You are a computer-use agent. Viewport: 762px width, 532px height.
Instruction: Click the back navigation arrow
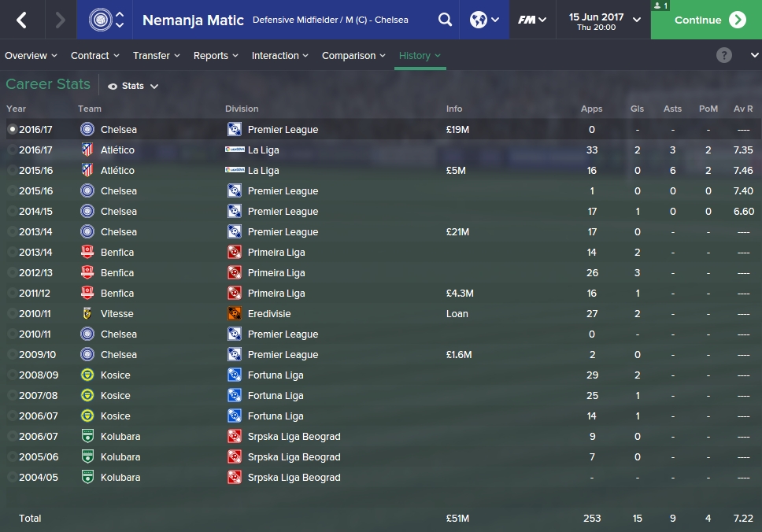click(x=22, y=20)
